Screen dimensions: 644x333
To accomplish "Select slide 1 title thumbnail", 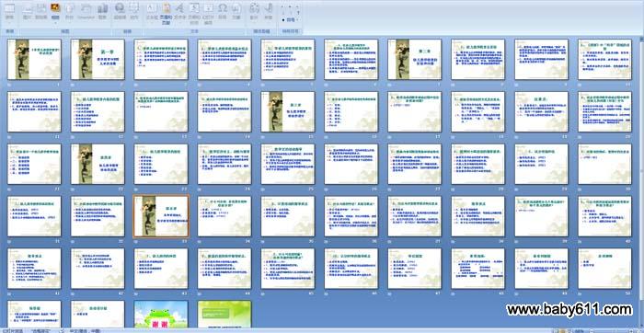I will coord(34,59).
